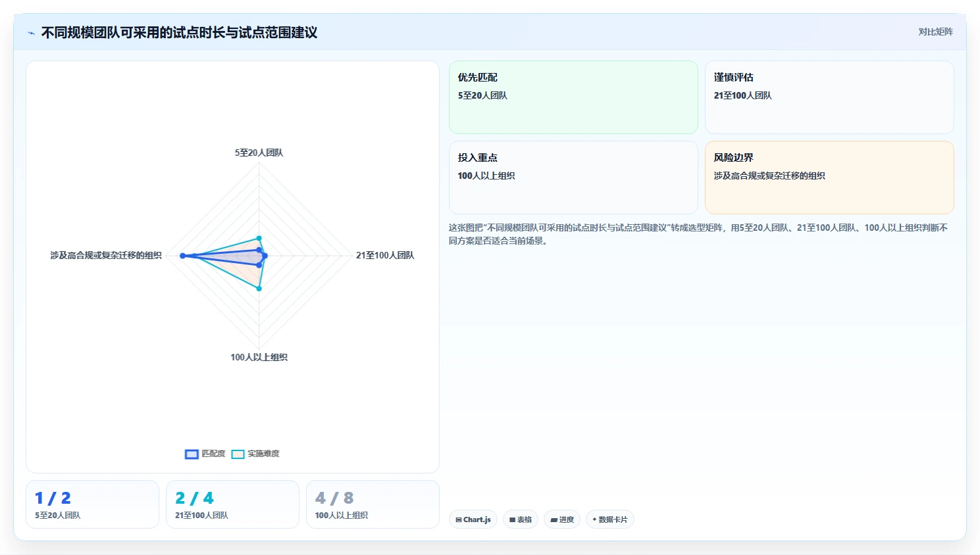Toggle the 实施难度 legend swatch

pyautogui.click(x=238, y=454)
